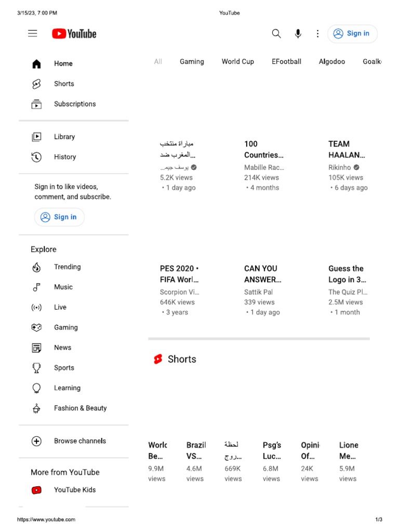This screenshot has width=399, height=532.
Task: Open Shorts from the sidebar
Action: [63, 84]
